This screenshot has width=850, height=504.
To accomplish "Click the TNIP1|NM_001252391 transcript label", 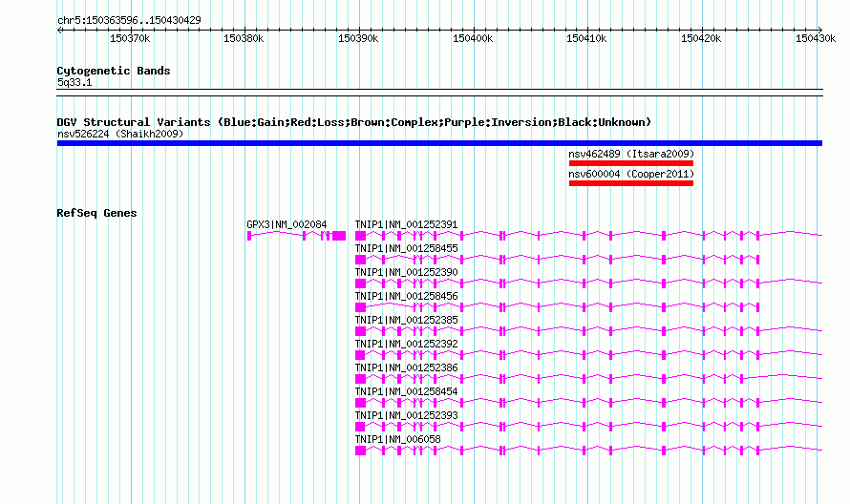I will click(x=407, y=224).
